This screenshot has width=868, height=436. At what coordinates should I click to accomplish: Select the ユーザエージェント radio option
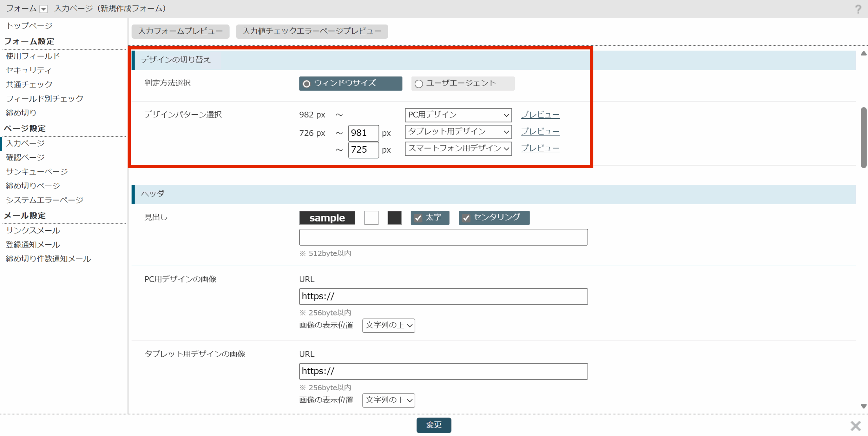point(462,83)
